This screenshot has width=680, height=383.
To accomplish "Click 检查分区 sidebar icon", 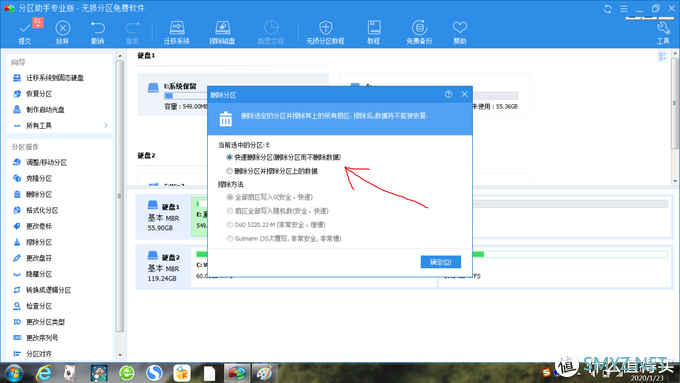I will click(17, 306).
